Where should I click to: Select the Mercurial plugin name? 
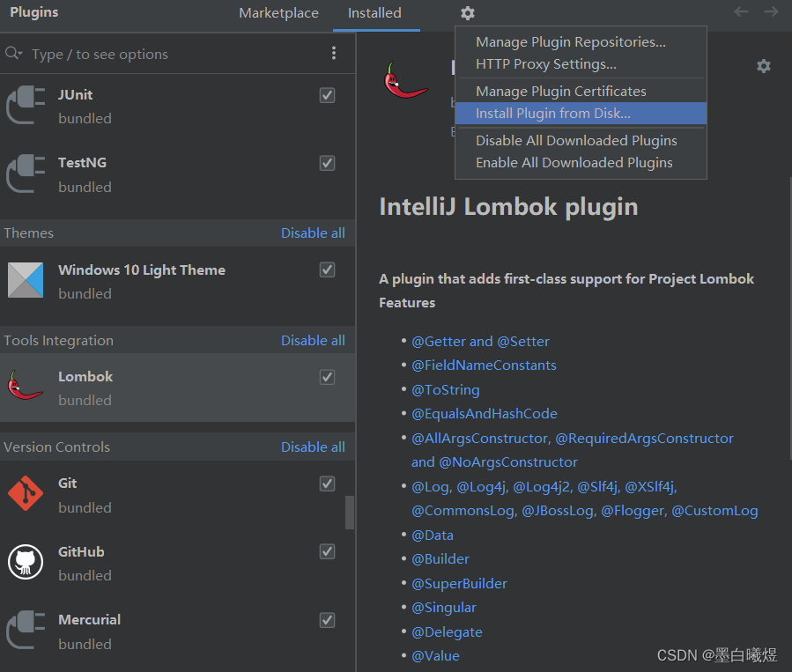[89, 620]
